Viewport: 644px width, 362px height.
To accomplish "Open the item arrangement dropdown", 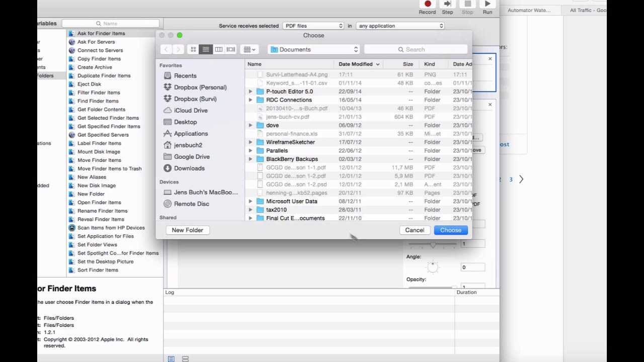I will (249, 49).
